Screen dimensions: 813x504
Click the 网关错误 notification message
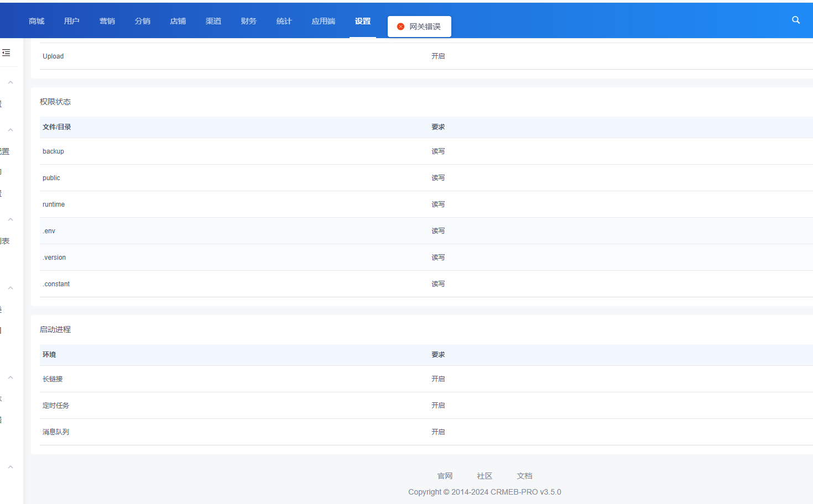(425, 27)
